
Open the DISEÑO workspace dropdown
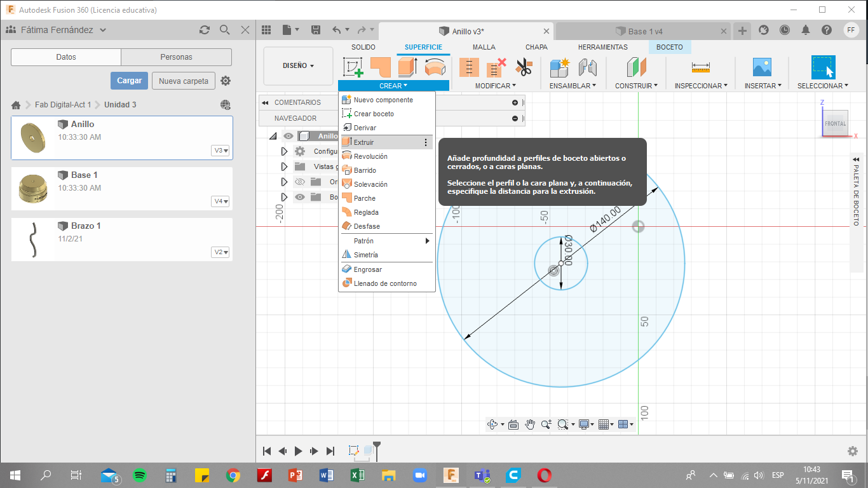click(x=298, y=65)
